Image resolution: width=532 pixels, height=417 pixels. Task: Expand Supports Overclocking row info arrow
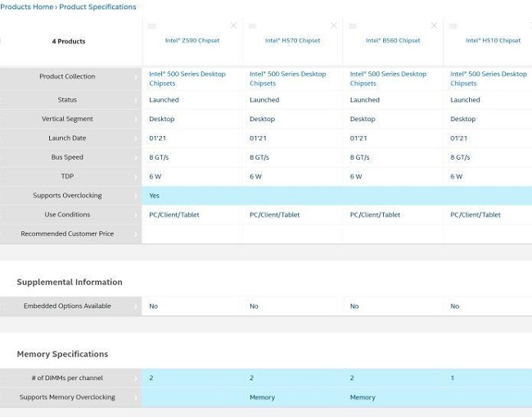(136, 196)
